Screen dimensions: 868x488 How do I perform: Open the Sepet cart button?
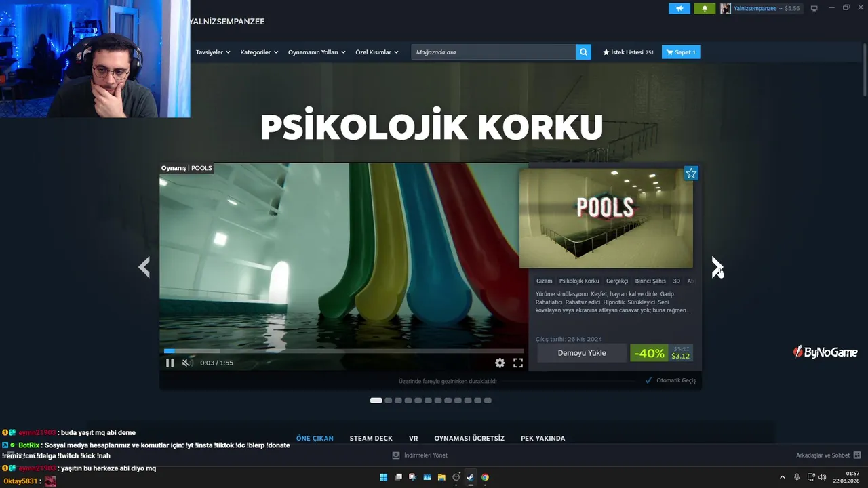[681, 52]
